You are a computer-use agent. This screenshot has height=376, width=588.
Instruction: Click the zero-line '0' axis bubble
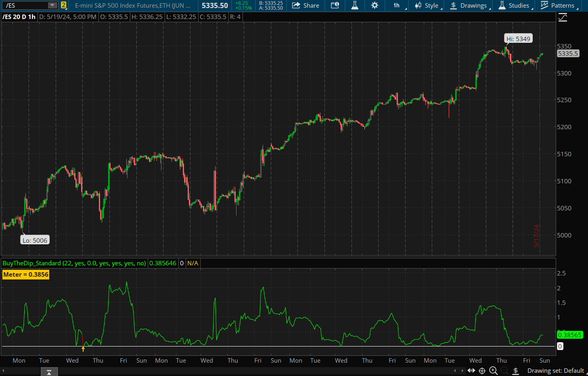point(560,346)
